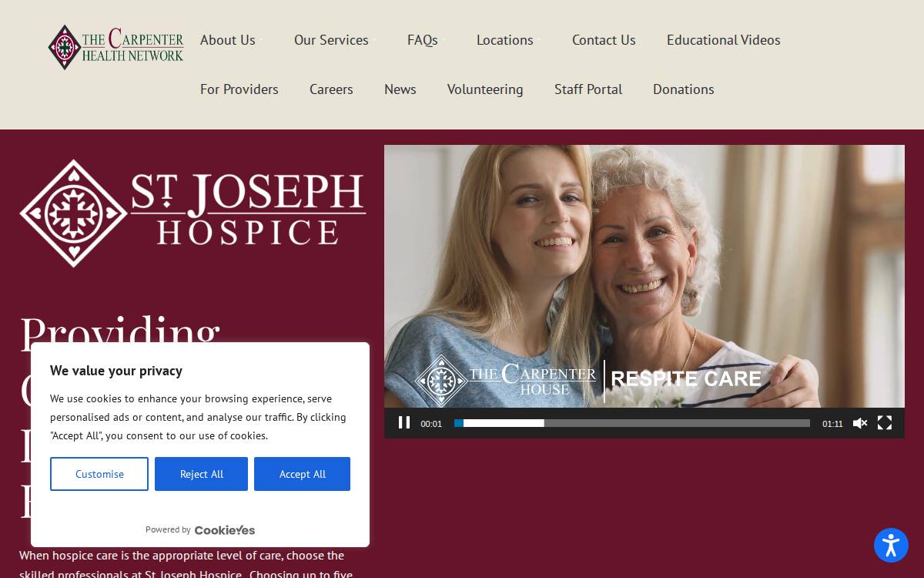Open the About Us menu
Image resolution: width=924 pixels, height=578 pixels.
point(228,40)
